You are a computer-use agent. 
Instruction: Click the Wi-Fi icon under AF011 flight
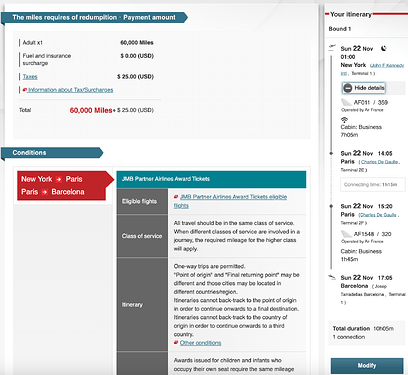(x=344, y=119)
